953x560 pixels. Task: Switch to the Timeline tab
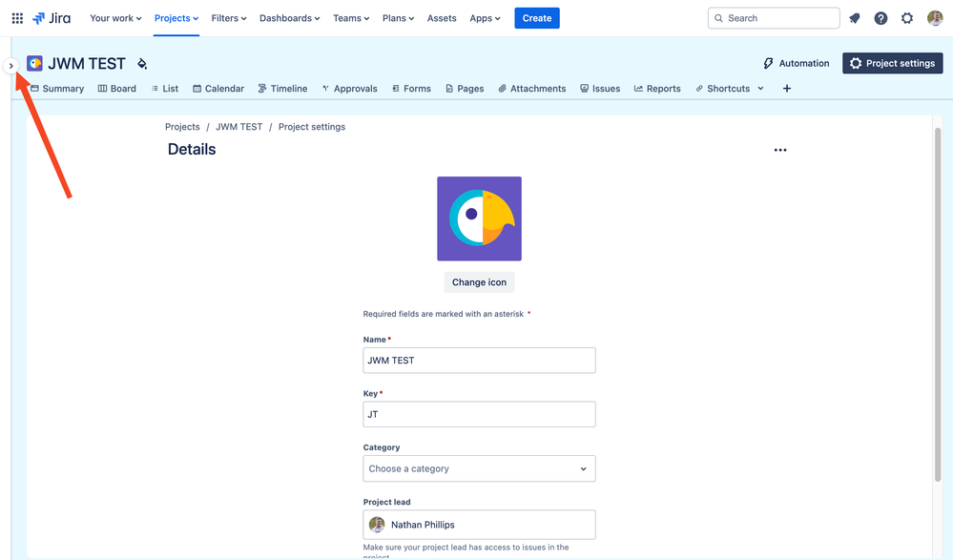pyautogui.click(x=282, y=88)
